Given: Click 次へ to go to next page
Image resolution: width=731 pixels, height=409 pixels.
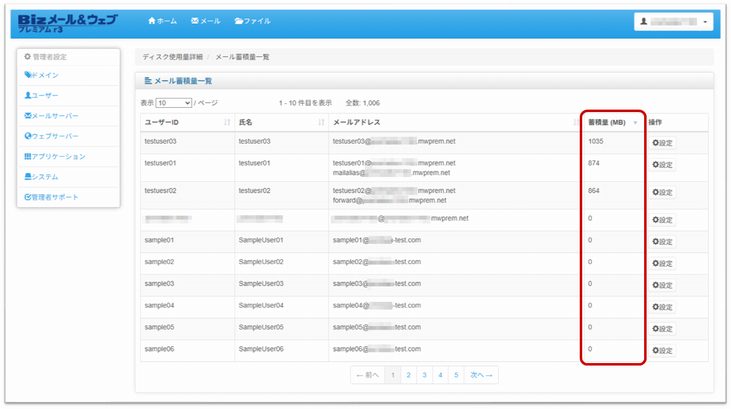Looking at the screenshot, I should tap(482, 375).
